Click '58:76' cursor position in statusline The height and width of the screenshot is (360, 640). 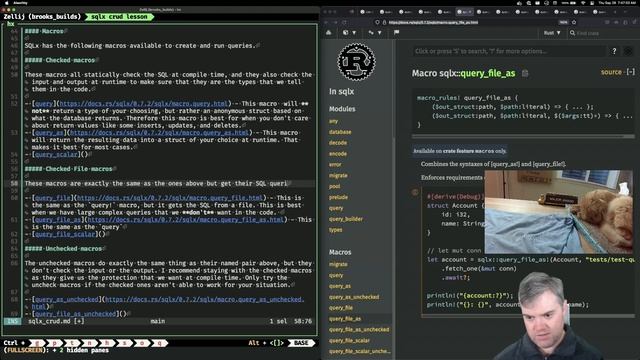click(x=303, y=321)
